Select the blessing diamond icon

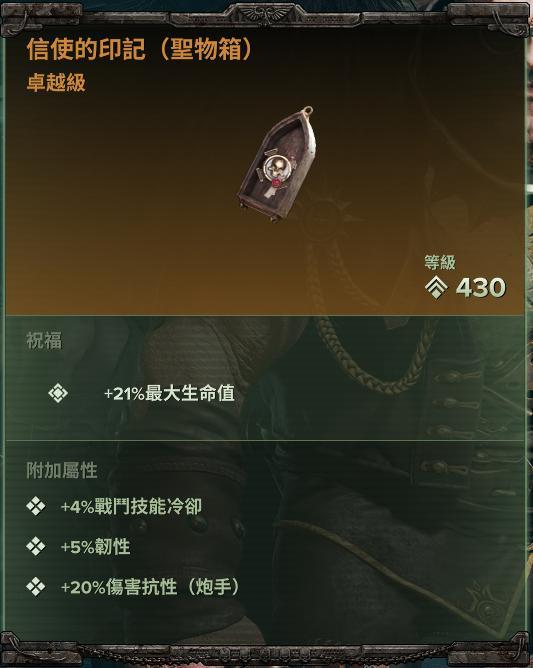[58, 393]
